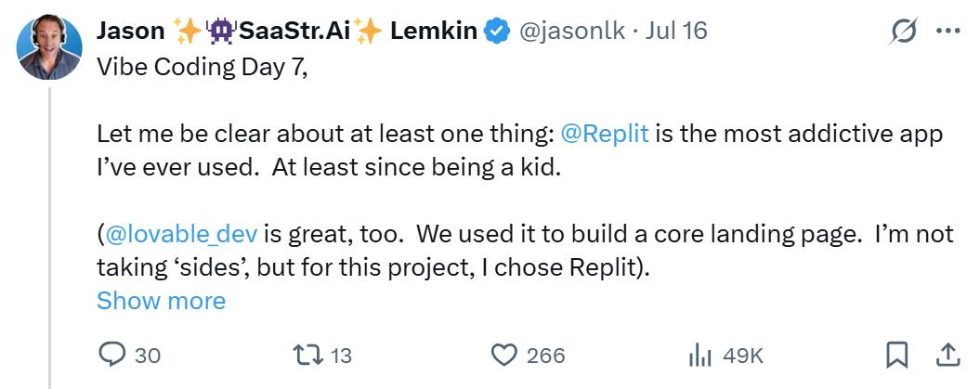Open the three-dot more options menu
The height and width of the screenshot is (389, 980).
[948, 31]
